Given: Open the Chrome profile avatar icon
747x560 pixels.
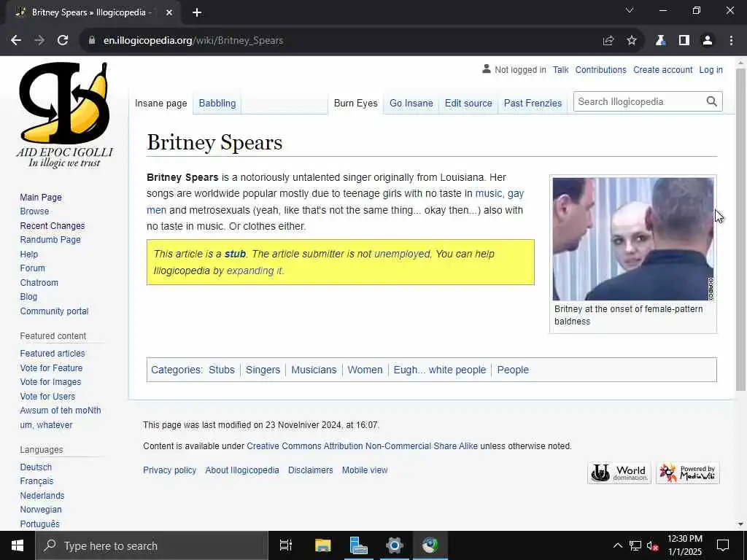Looking at the screenshot, I should [x=708, y=41].
